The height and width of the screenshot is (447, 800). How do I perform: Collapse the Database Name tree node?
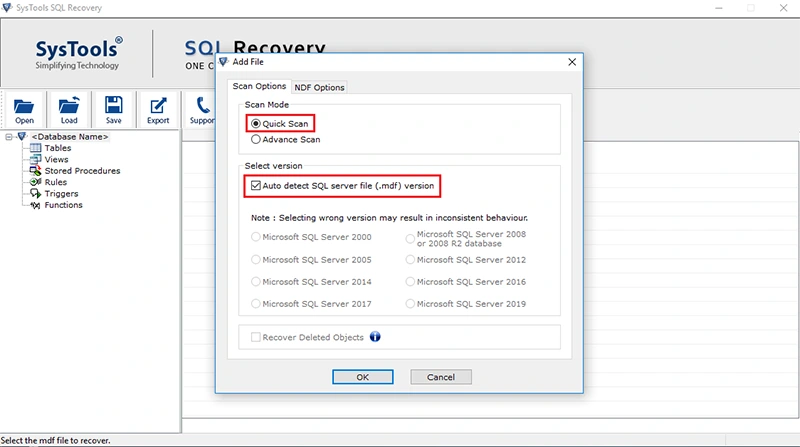point(9,137)
